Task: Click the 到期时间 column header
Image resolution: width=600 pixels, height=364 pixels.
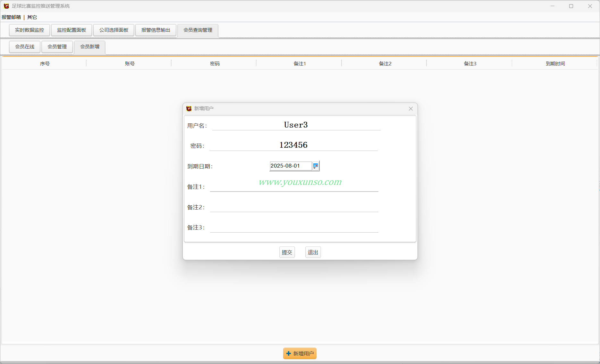Action: click(x=555, y=63)
